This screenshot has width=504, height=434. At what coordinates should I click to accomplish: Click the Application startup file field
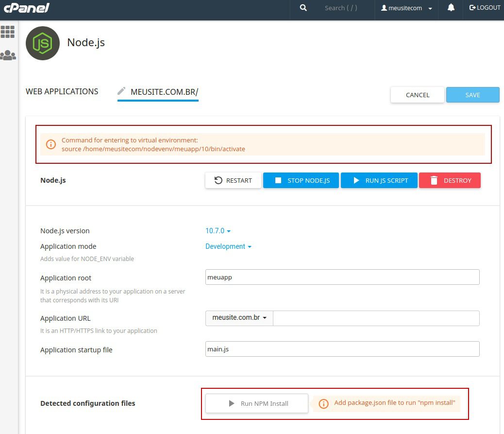[x=342, y=349]
